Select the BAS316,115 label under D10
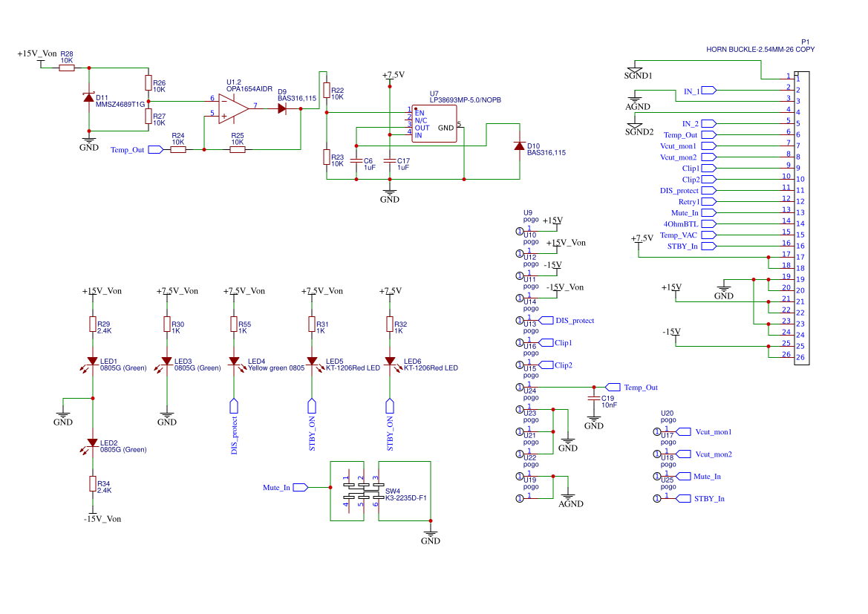 pyautogui.click(x=546, y=153)
